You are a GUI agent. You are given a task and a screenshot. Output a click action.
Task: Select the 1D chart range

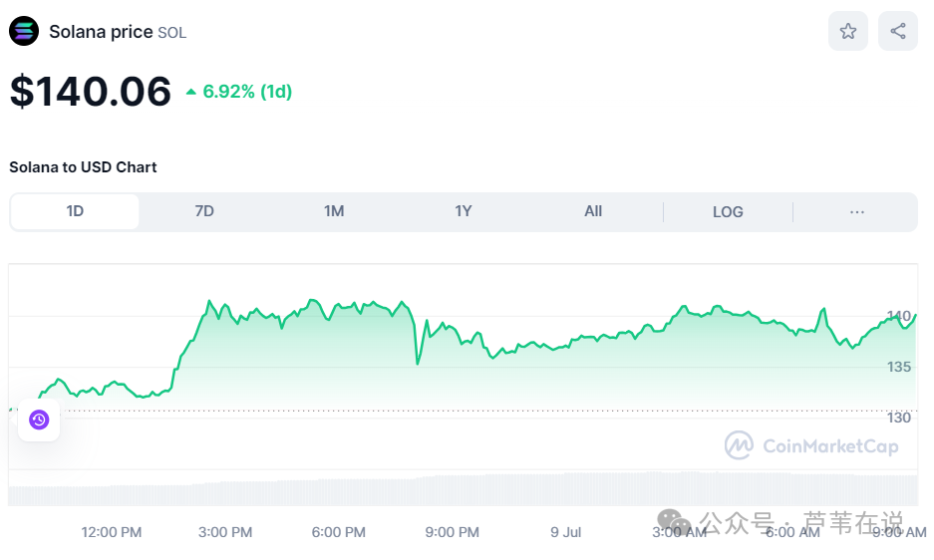click(x=75, y=211)
